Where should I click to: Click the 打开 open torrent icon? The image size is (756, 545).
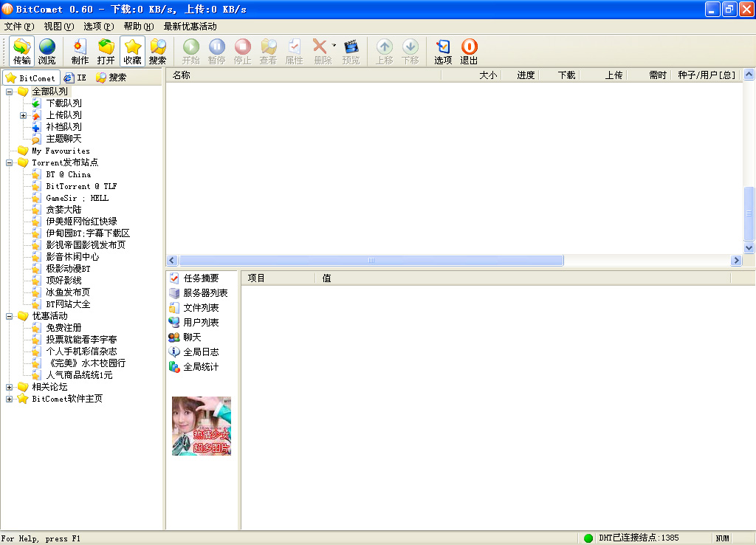106,51
